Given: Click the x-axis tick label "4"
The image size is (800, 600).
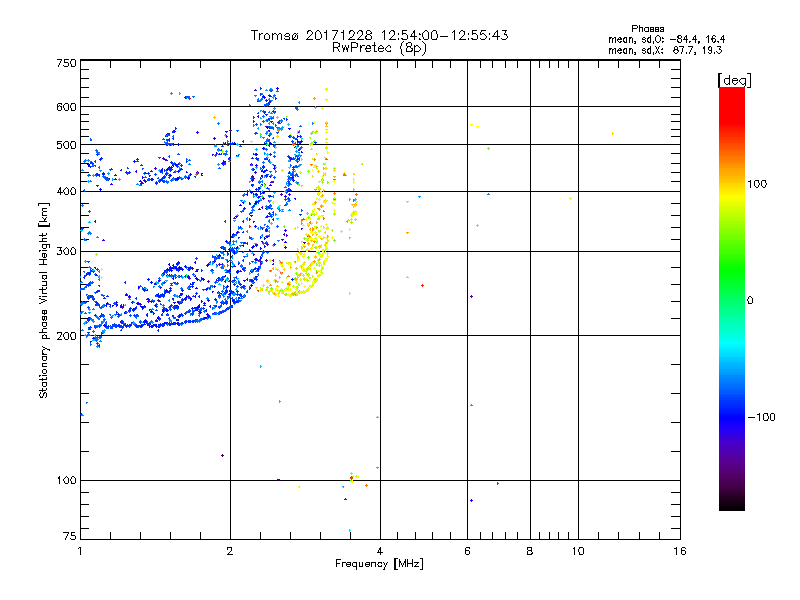Looking at the screenshot, I should click(380, 551).
